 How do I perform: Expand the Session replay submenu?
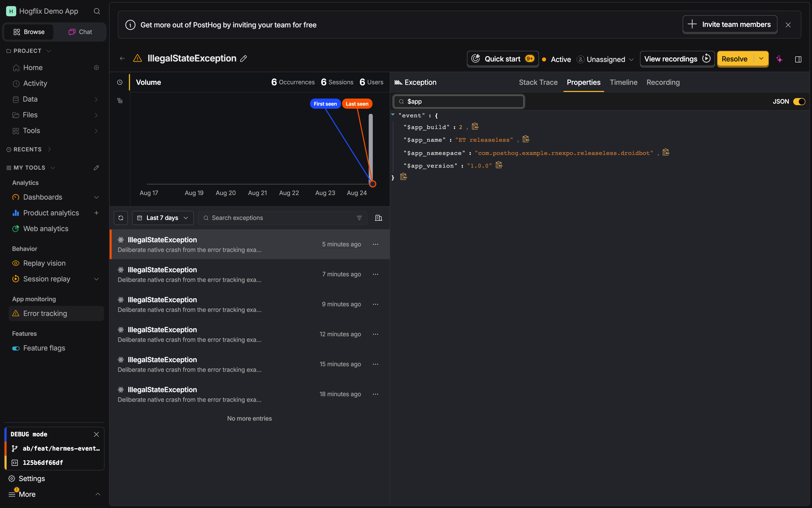click(x=96, y=279)
